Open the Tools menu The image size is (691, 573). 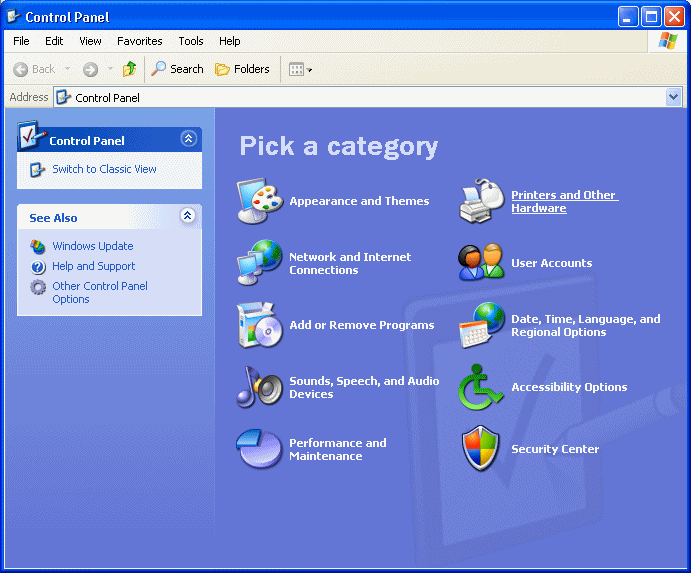[x=191, y=41]
